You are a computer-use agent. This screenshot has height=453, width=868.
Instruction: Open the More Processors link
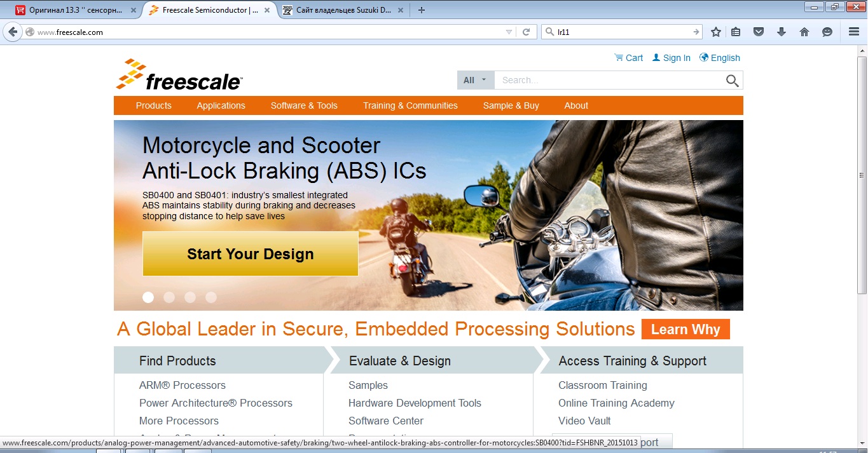click(179, 421)
